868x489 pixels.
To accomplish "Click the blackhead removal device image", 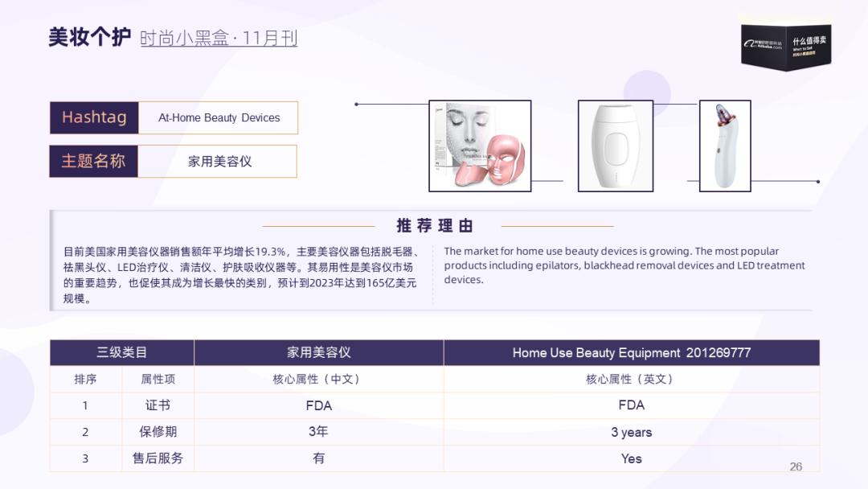I will pos(724,145).
